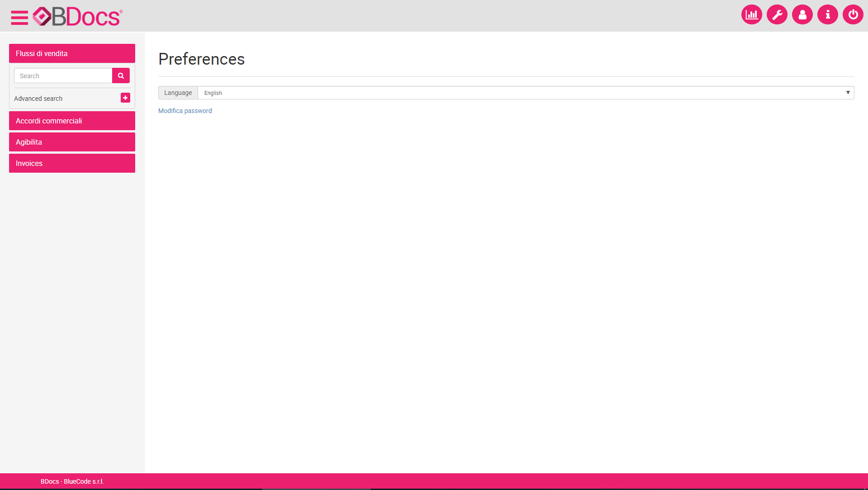Click the BDocs logo
The image size is (868, 490).
click(x=77, y=17)
